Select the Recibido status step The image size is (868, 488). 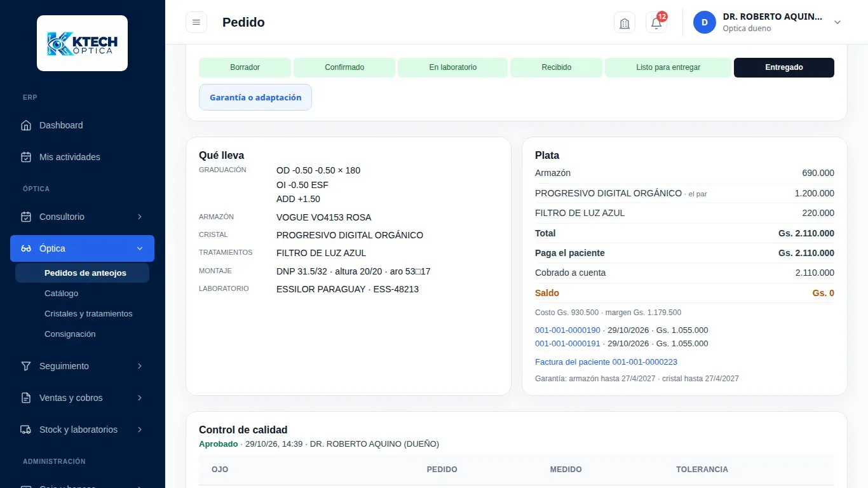coord(556,67)
